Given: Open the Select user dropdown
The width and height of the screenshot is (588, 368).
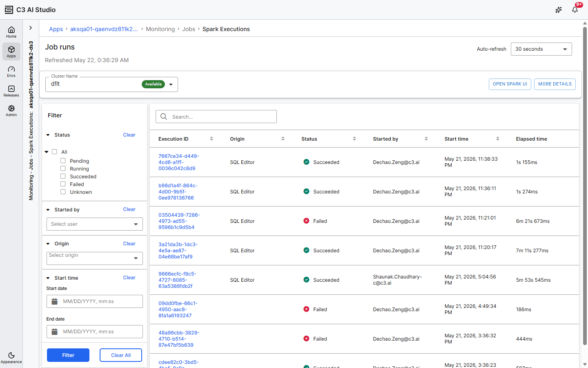Looking at the screenshot, I should point(94,224).
